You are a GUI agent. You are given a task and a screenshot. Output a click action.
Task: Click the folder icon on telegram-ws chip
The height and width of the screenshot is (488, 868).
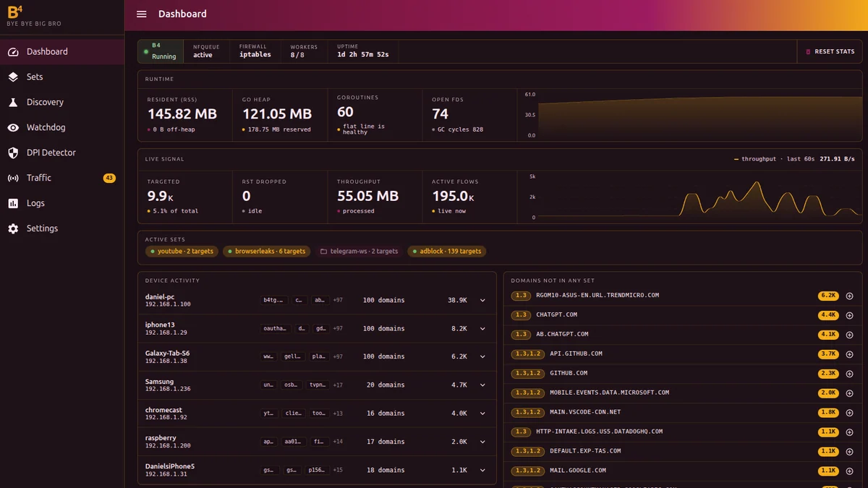pyautogui.click(x=323, y=252)
